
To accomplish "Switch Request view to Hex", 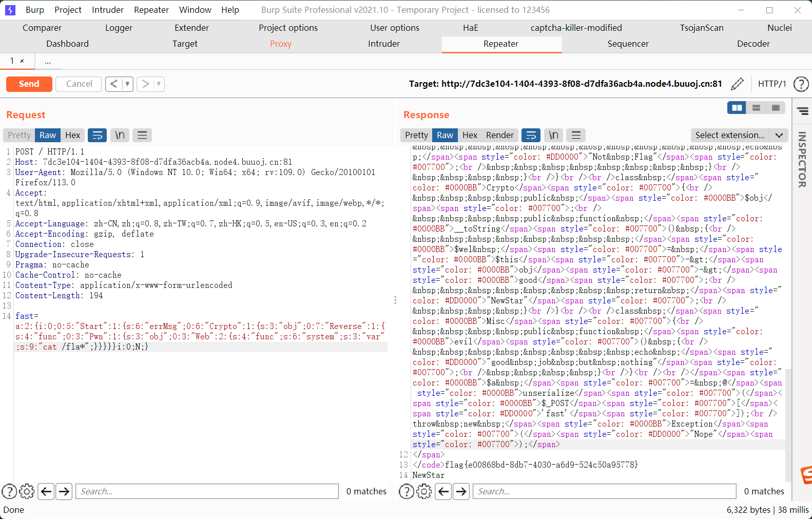I will tap(73, 135).
